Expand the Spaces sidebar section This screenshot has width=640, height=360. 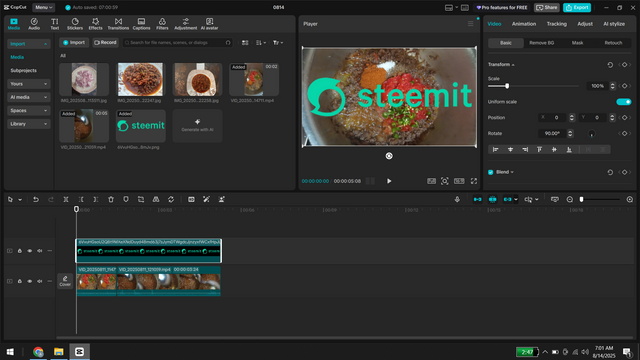[29, 111]
